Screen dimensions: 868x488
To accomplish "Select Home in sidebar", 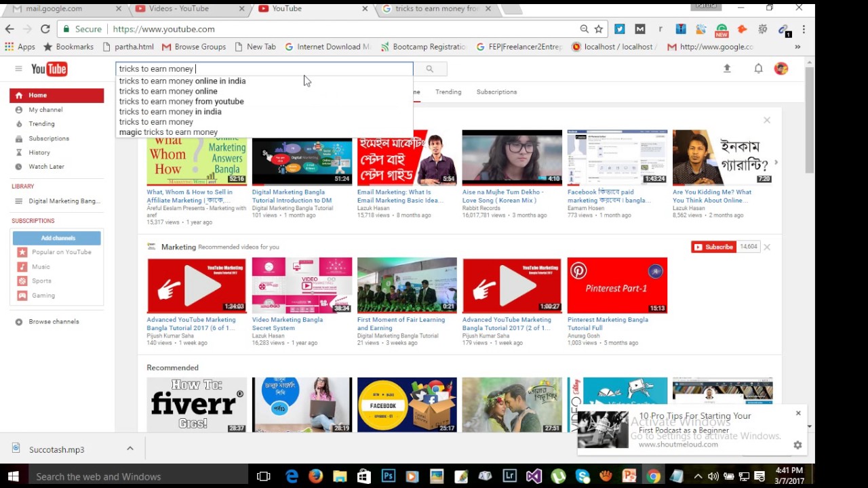I will tap(57, 96).
